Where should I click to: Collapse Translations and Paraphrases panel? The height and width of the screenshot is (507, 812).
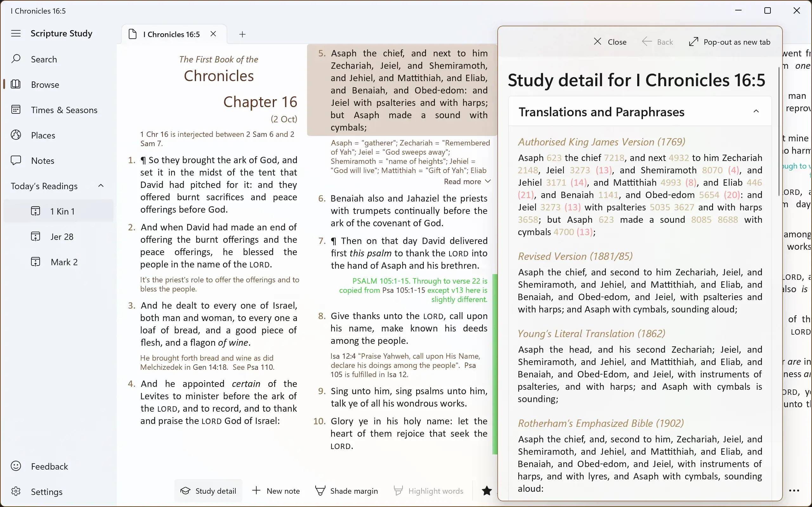pos(756,111)
